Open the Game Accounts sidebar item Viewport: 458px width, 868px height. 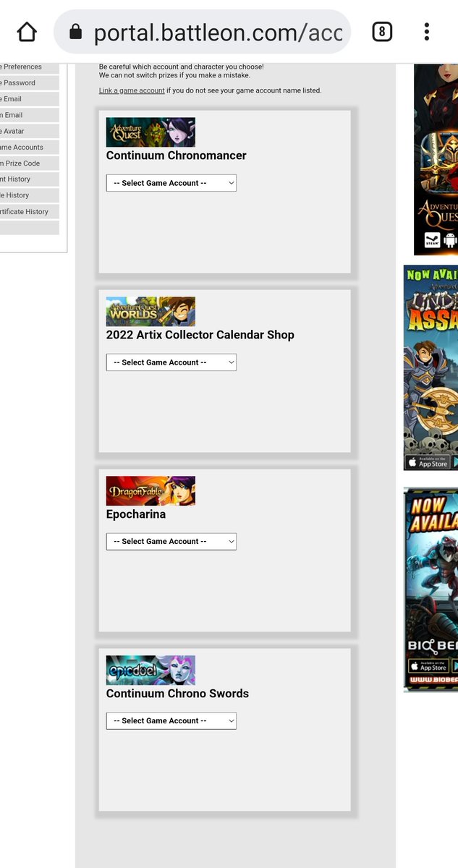(30, 147)
